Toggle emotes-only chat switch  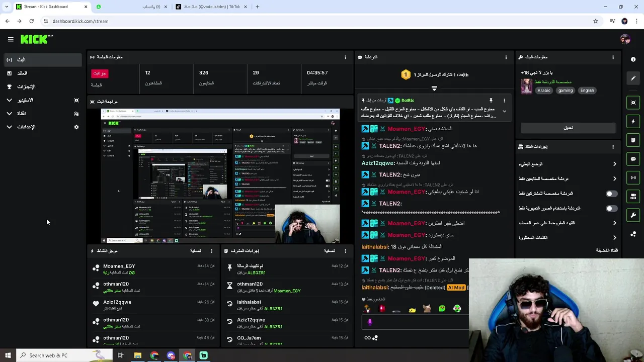click(611, 208)
